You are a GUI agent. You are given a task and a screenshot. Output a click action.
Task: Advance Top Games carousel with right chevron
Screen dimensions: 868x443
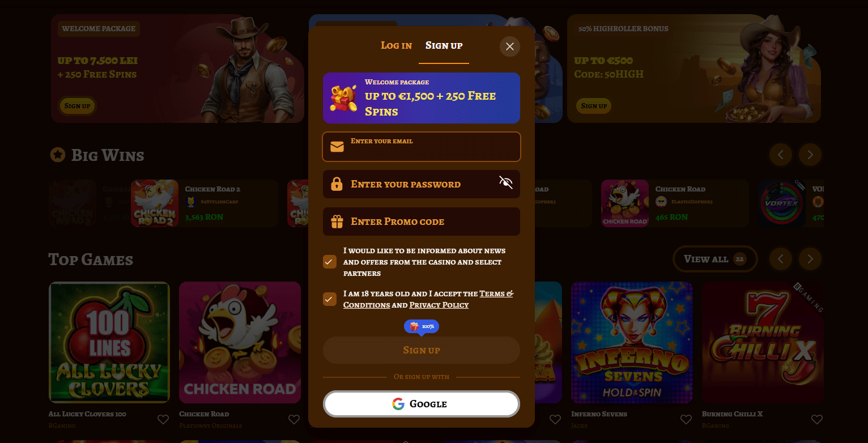(810, 259)
